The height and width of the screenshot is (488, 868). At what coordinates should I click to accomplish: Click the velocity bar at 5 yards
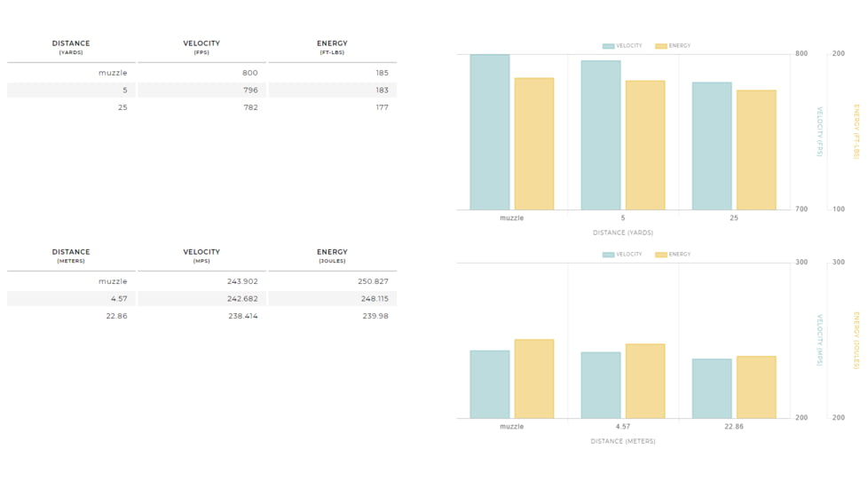tap(601, 135)
